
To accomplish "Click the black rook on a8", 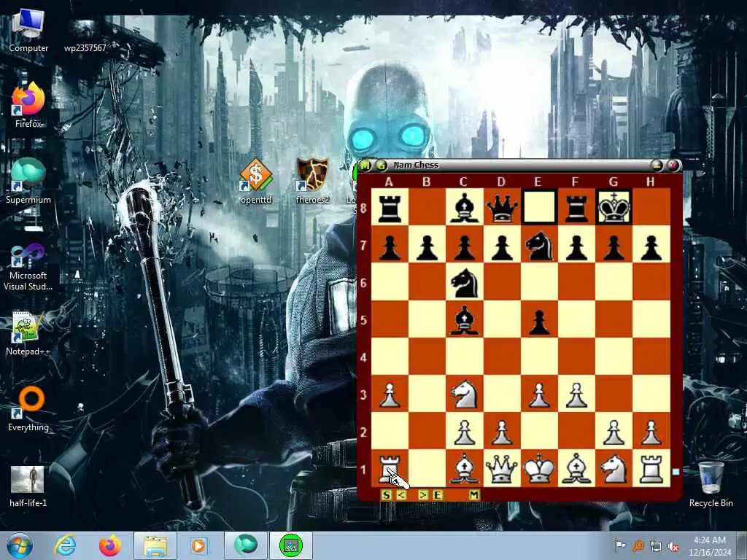I will pyautogui.click(x=390, y=207).
